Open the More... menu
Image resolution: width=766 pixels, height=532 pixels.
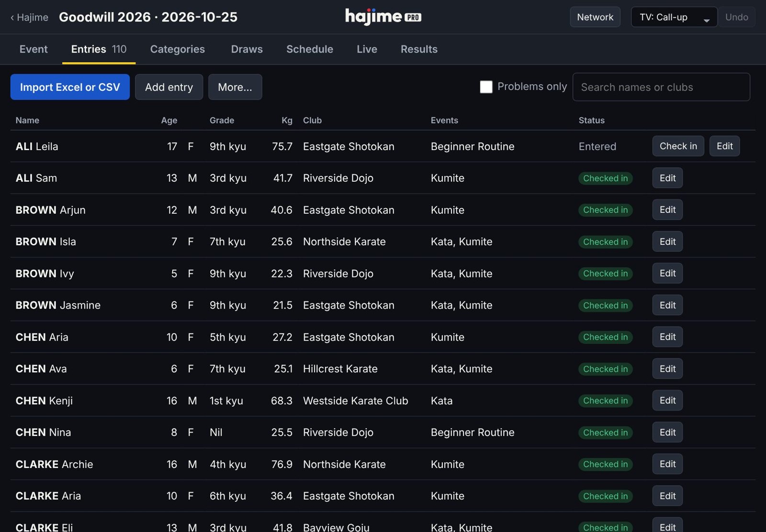[x=235, y=87]
